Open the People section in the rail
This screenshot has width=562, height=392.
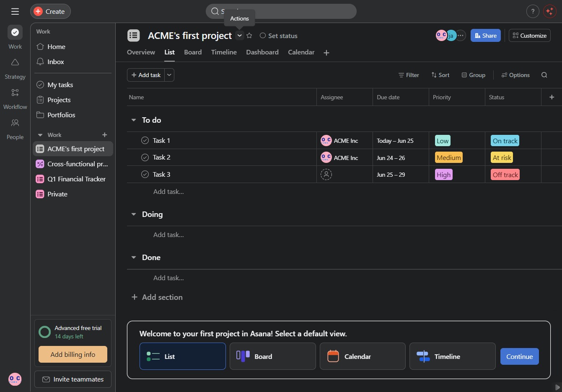pyautogui.click(x=15, y=129)
